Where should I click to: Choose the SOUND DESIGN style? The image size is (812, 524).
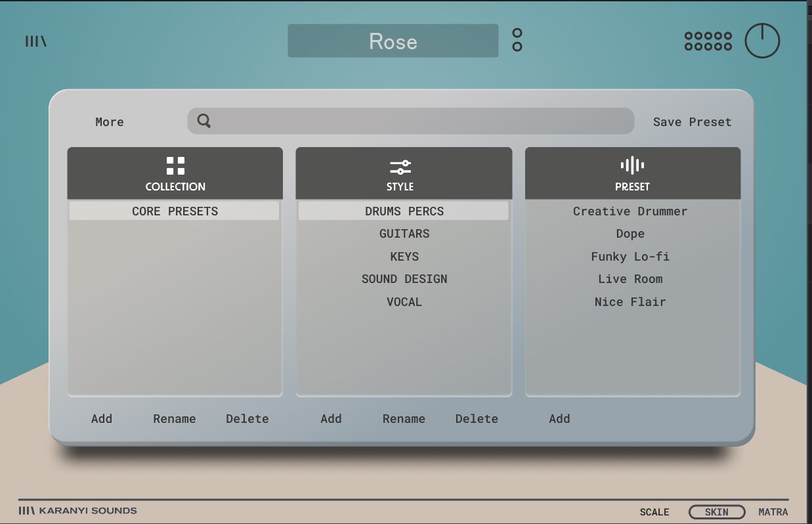pyautogui.click(x=404, y=279)
